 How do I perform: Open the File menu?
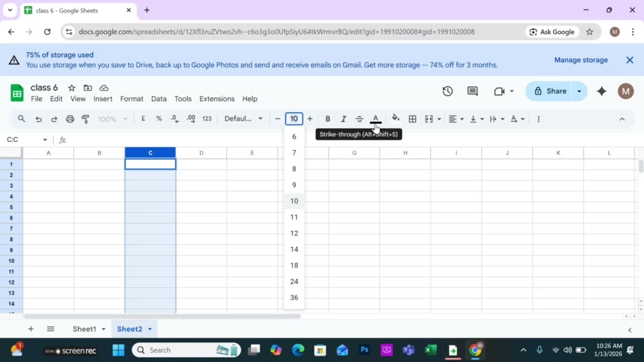tap(37, 99)
